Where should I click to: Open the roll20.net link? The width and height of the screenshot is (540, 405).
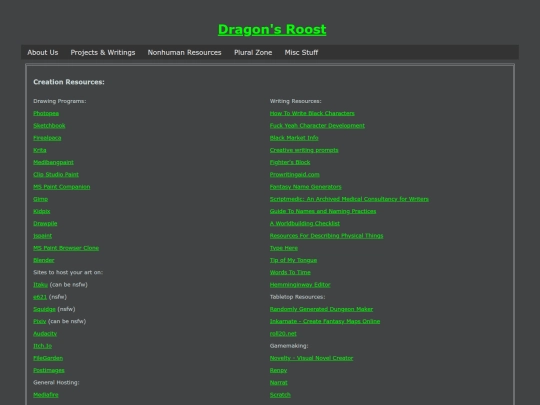coord(283,333)
